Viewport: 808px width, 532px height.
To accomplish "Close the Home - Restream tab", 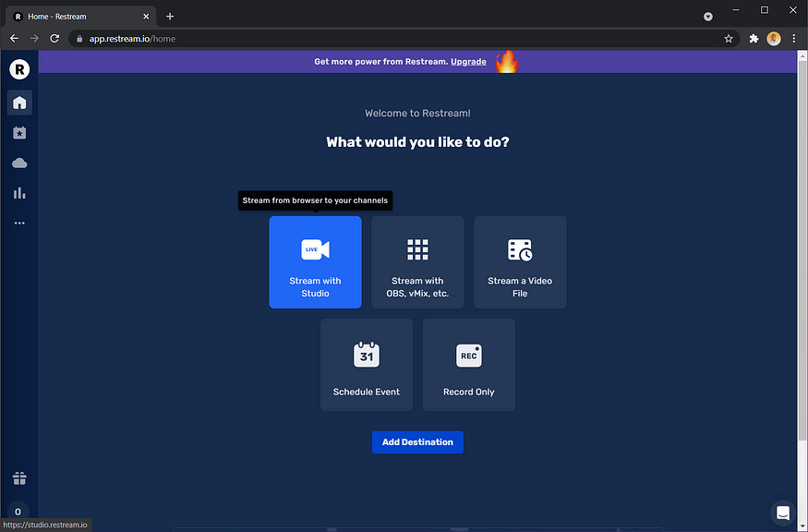I will point(146,17).
